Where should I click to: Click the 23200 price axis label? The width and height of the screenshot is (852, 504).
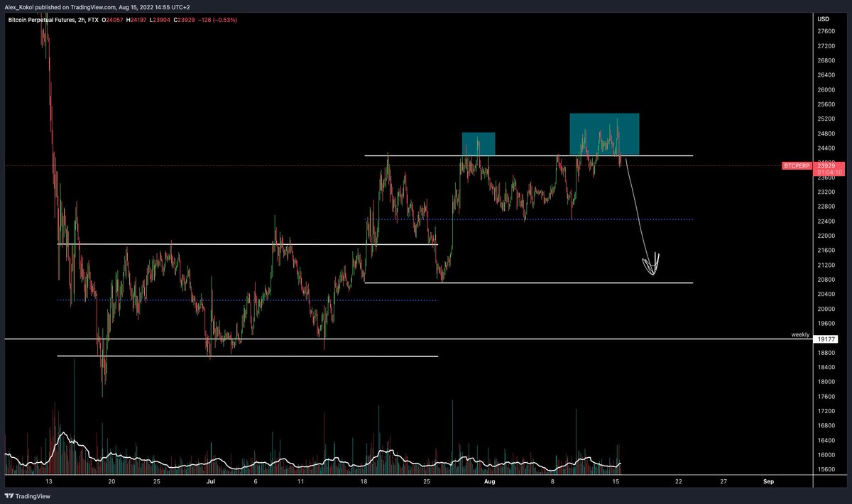(x=825, y=192)
